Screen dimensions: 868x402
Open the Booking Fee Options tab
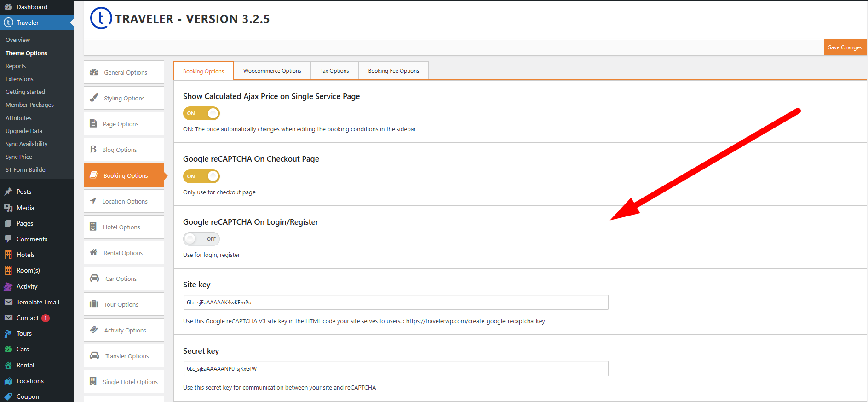point(393,71)
